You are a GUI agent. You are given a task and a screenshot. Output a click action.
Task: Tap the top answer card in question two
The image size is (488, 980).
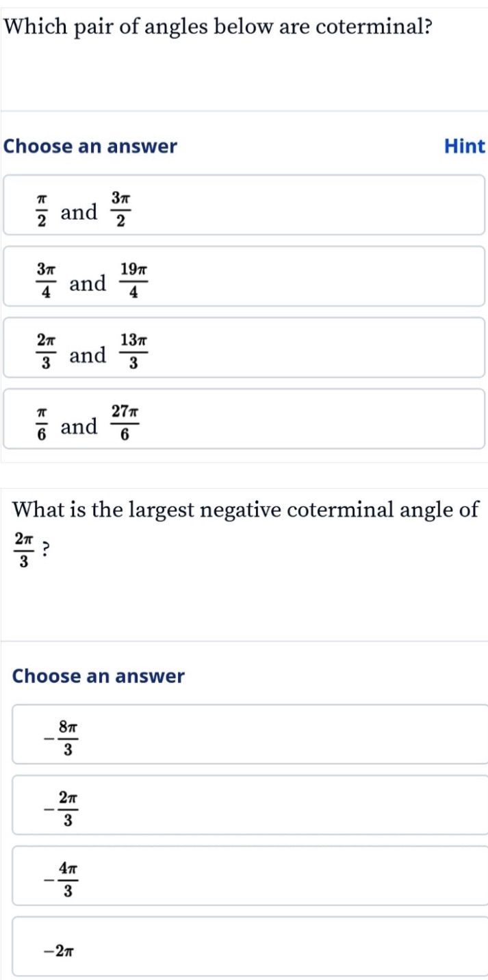tap(244, 734)
